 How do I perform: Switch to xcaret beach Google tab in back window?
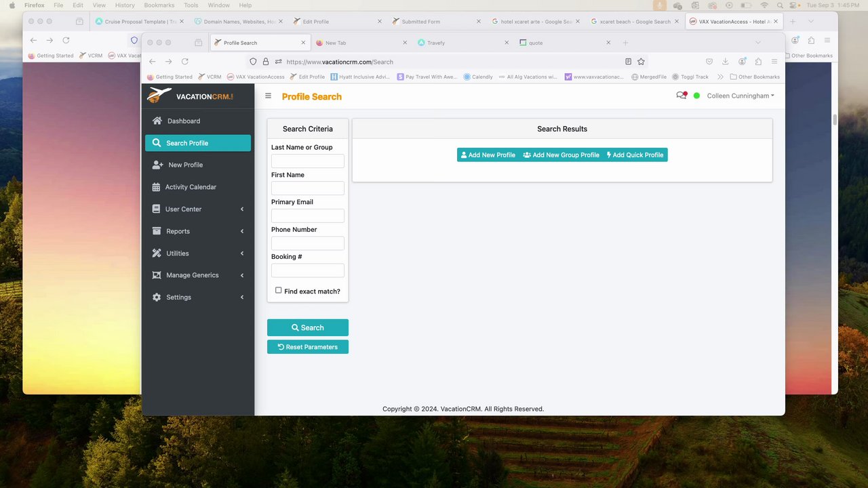point(635,21)
